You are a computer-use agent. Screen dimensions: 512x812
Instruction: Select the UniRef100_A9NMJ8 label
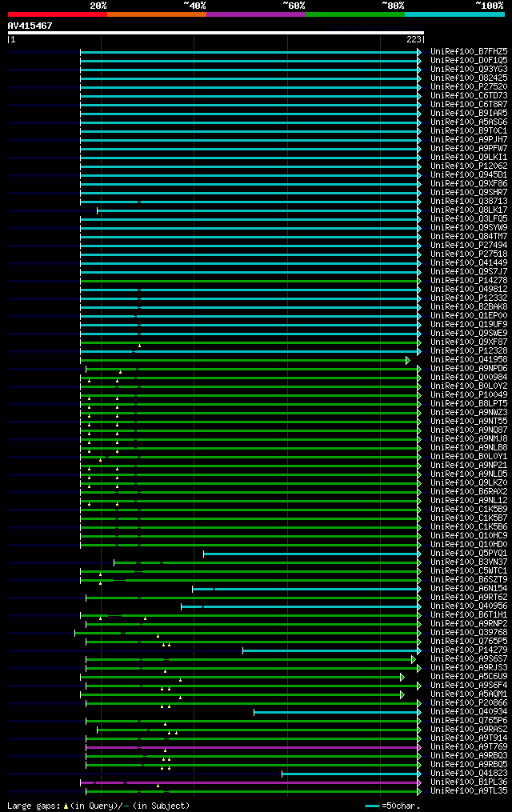(469, 439)
